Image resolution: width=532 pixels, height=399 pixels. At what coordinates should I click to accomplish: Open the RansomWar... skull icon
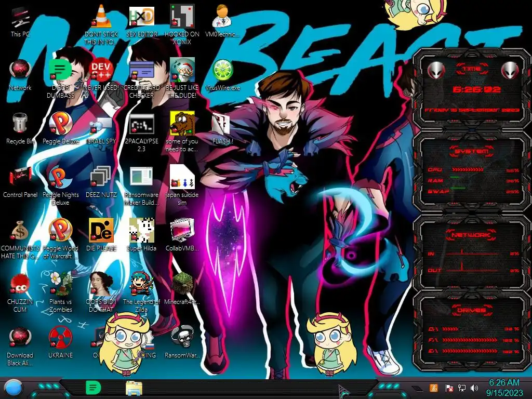click(x=182, y=337)
